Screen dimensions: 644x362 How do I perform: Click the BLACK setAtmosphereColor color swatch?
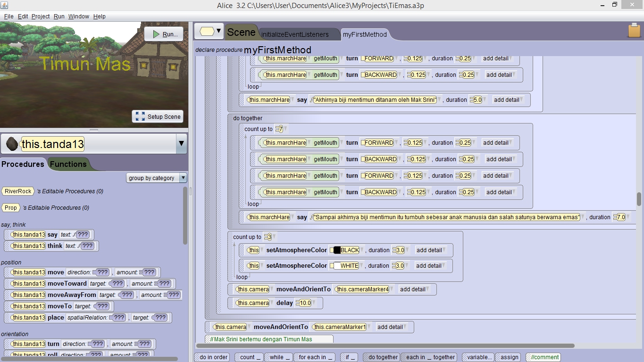[x=337, y=250]
